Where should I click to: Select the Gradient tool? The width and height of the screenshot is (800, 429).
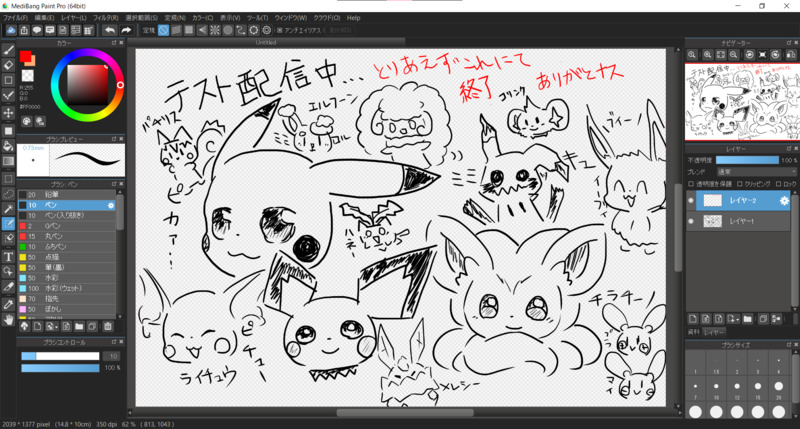(8, 161)
